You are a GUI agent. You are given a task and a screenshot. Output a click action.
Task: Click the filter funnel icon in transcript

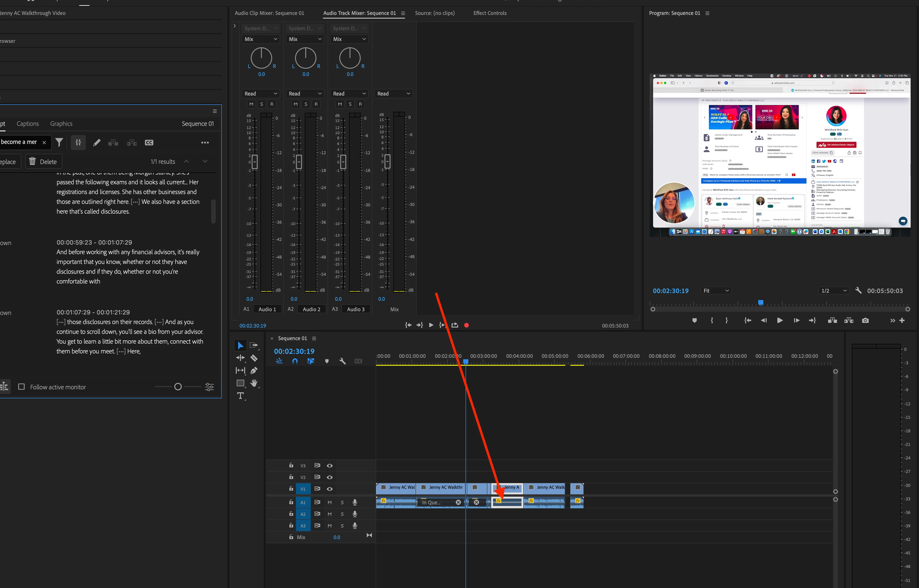point(59,142)
